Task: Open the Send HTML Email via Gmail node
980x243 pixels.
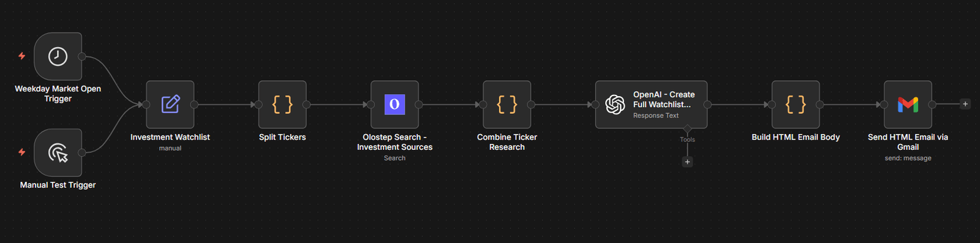Action: pos(908,105)
